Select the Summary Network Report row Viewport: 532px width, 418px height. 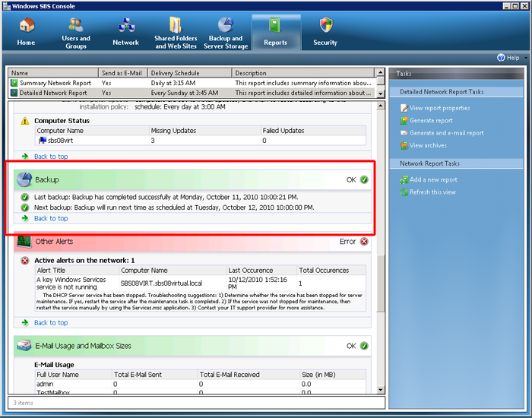[x=55, y=83]
